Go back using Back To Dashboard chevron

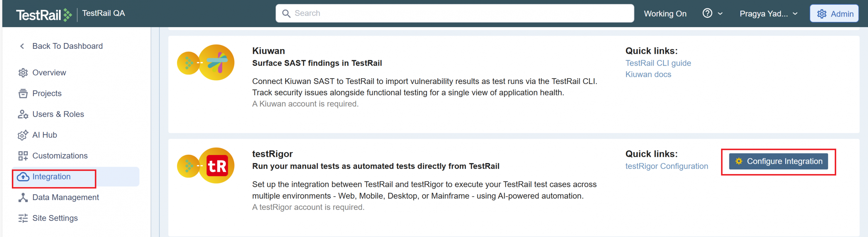point(22,46)
